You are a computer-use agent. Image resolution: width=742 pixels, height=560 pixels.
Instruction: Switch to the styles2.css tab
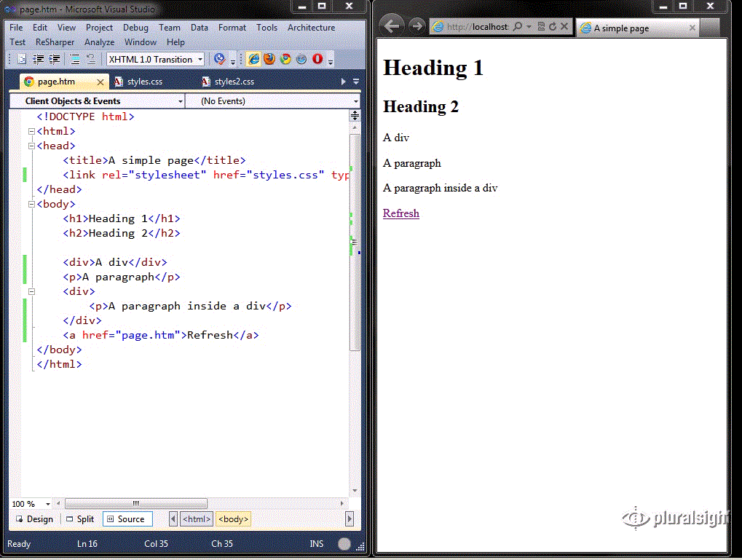[x=234, y=82]
